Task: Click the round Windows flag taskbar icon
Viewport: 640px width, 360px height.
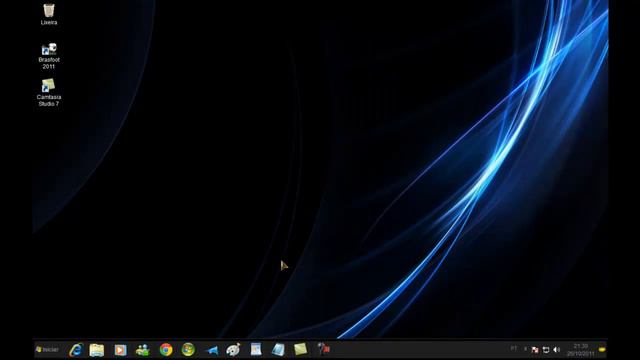Action: coord(188,350)
